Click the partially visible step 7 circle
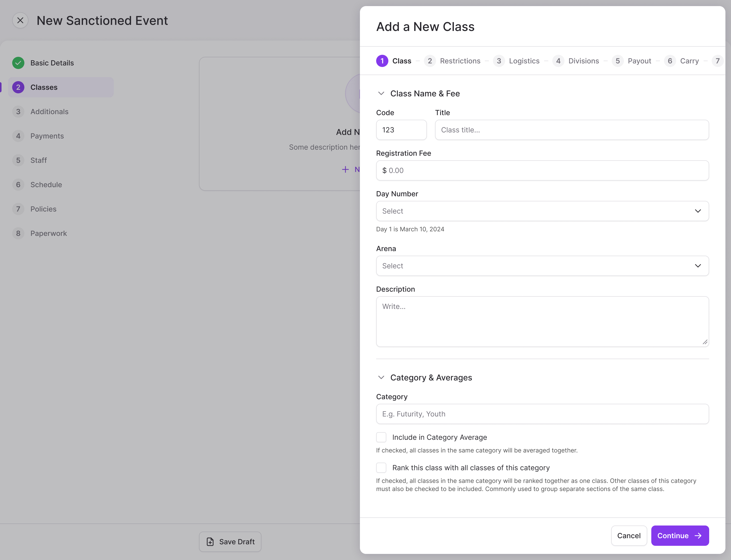Viewport: 731px width, 560px height. pyautogui.click(x=717, y=61)
